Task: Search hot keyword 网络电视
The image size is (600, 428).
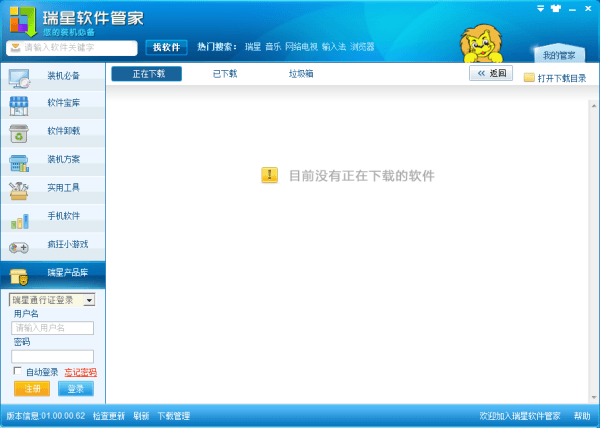Action: pos(302,47)
